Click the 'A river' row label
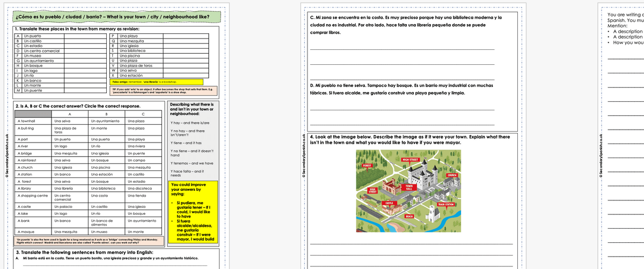Screen dimensions: 644x269 23,146
